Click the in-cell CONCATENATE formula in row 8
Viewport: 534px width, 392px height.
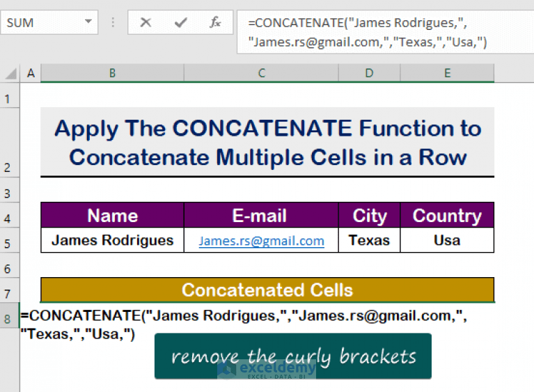pos(244,324)
